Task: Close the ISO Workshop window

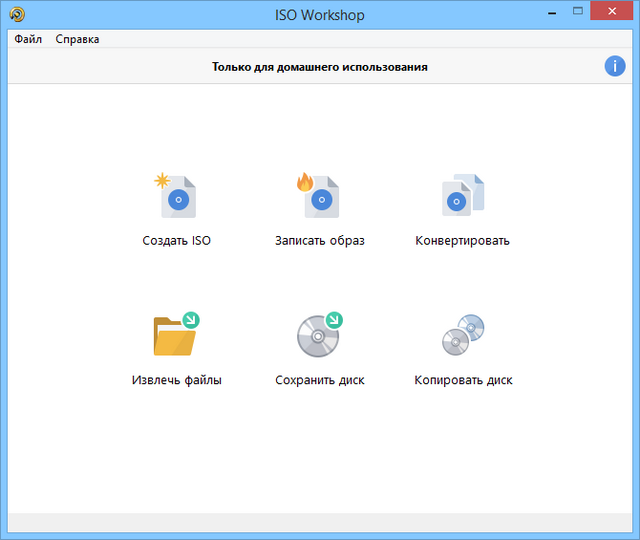Action: 611,11
